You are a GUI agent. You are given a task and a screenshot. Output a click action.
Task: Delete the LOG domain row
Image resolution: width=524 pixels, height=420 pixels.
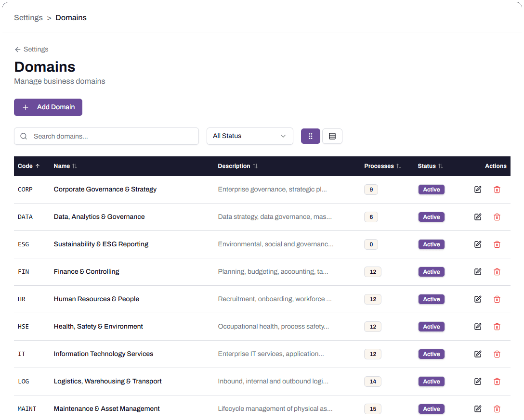(x=497, y=381)
